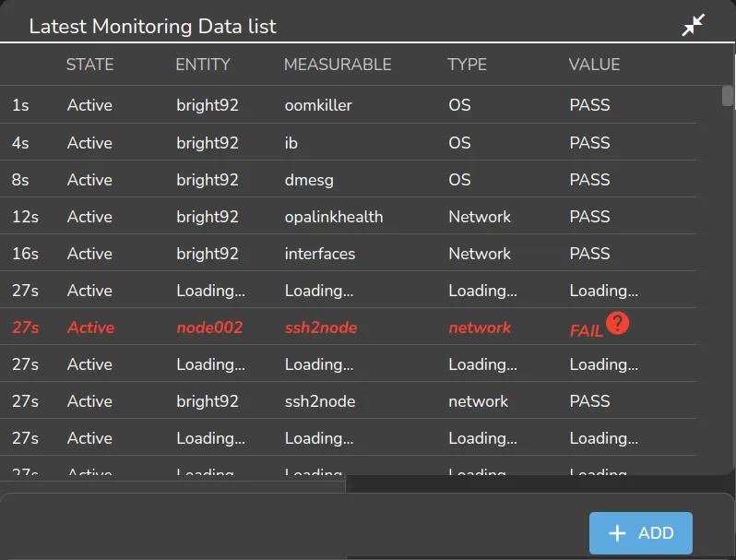Click OS type in the oomkiller row
This screenshot has height=560, width=736.
pos(459,105)
